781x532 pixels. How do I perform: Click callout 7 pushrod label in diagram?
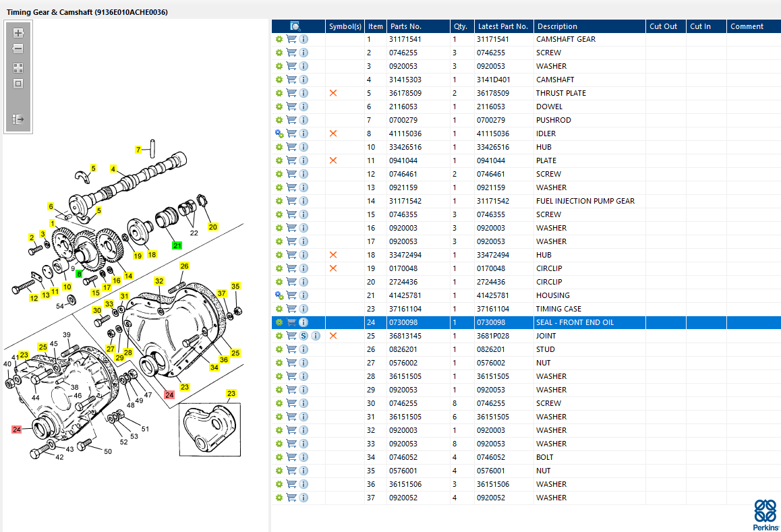point(138,150)
